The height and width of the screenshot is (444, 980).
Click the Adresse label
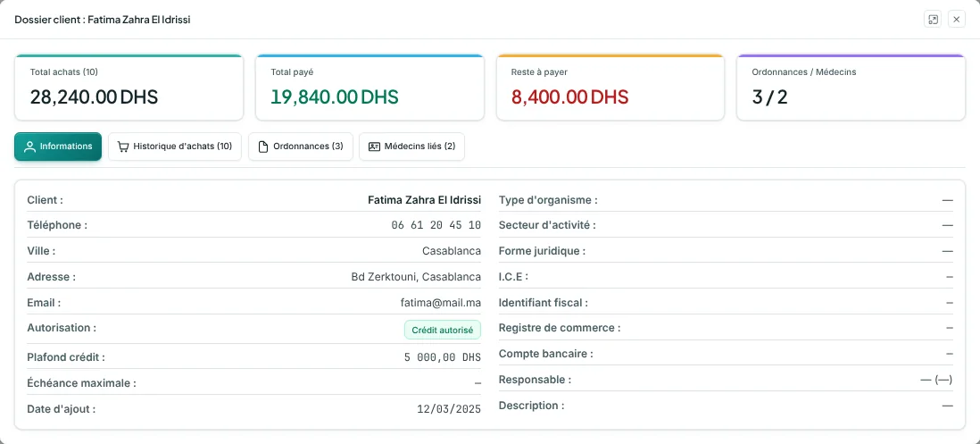pos(51,276)
